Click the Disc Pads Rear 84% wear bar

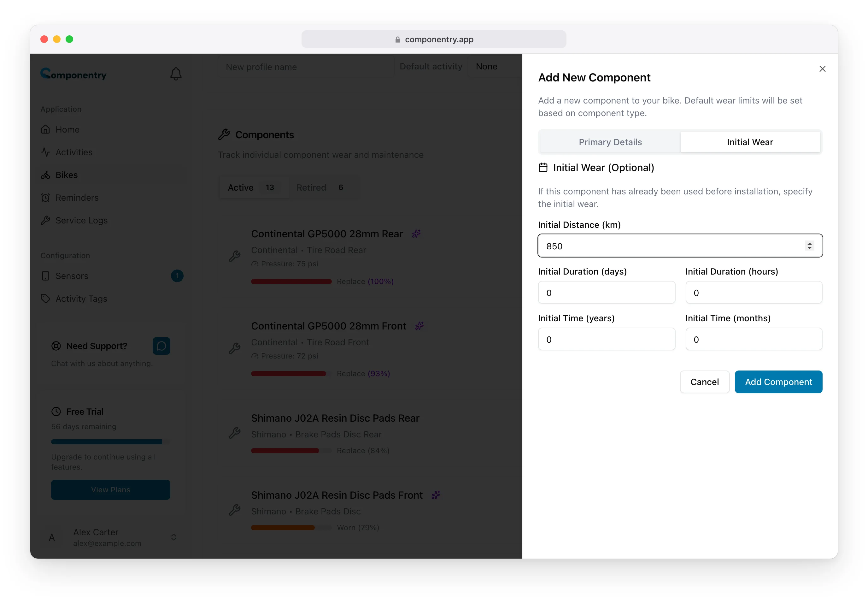[x=291, y=450]
